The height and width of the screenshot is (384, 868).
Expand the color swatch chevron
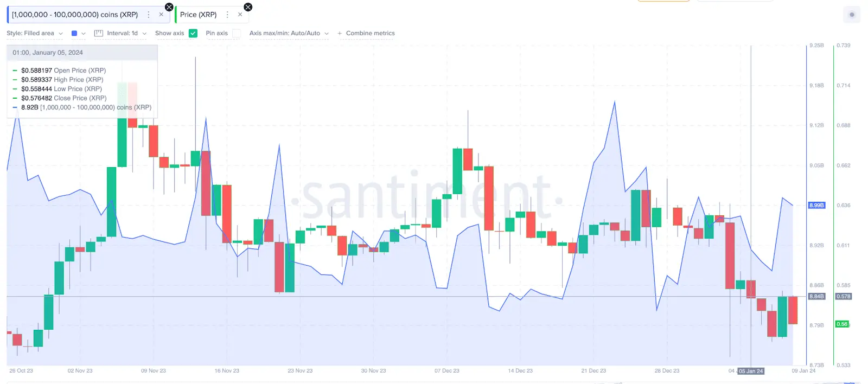[x=84, y=34]
